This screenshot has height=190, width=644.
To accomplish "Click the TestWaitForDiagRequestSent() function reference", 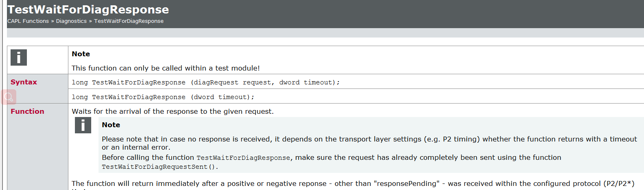I will [x=160, y=167].
